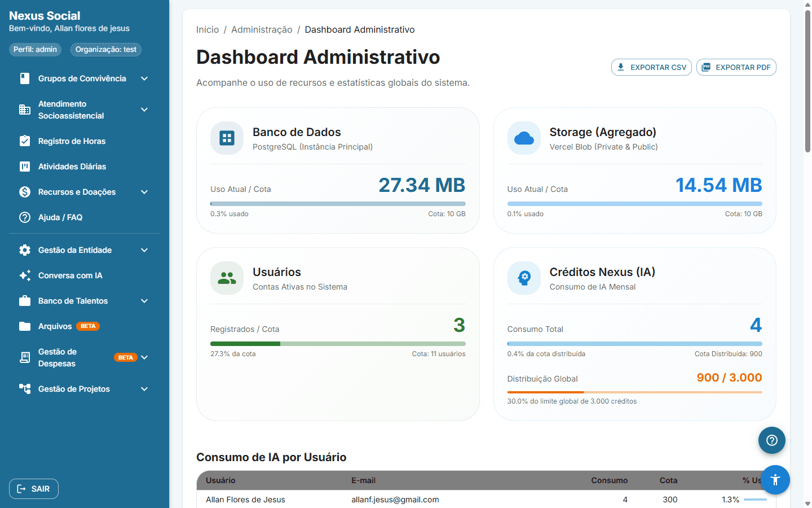Click the Gestão de Projetos tree icon
Screen dimensions: 812x508
(25, 389)
